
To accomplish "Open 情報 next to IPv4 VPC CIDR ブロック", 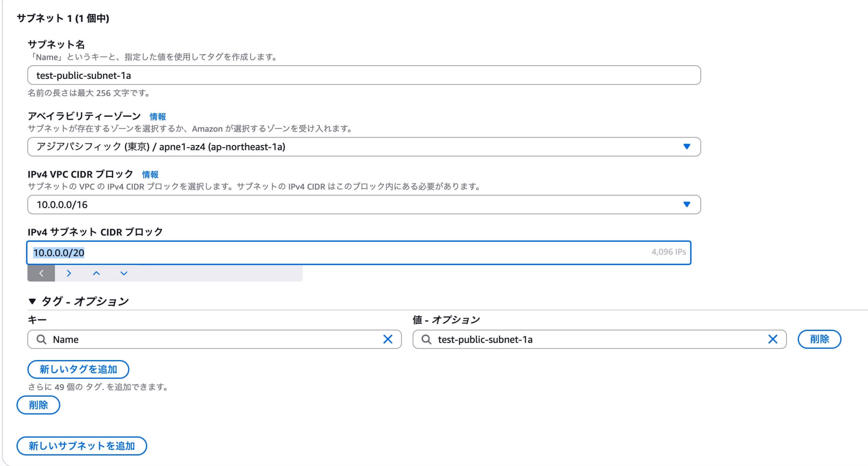I will tap(151, 174).
